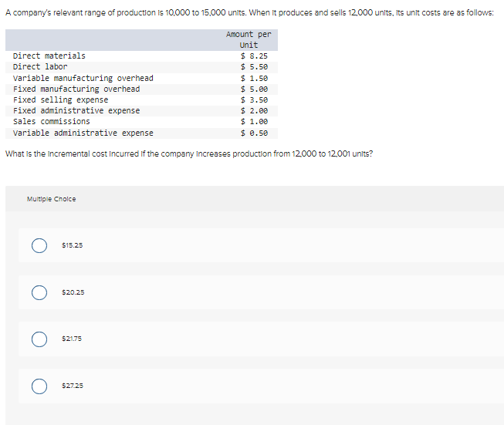Click the 'Amount per Unit' column header
504x425 pixels.
click(x=249, y=39)
